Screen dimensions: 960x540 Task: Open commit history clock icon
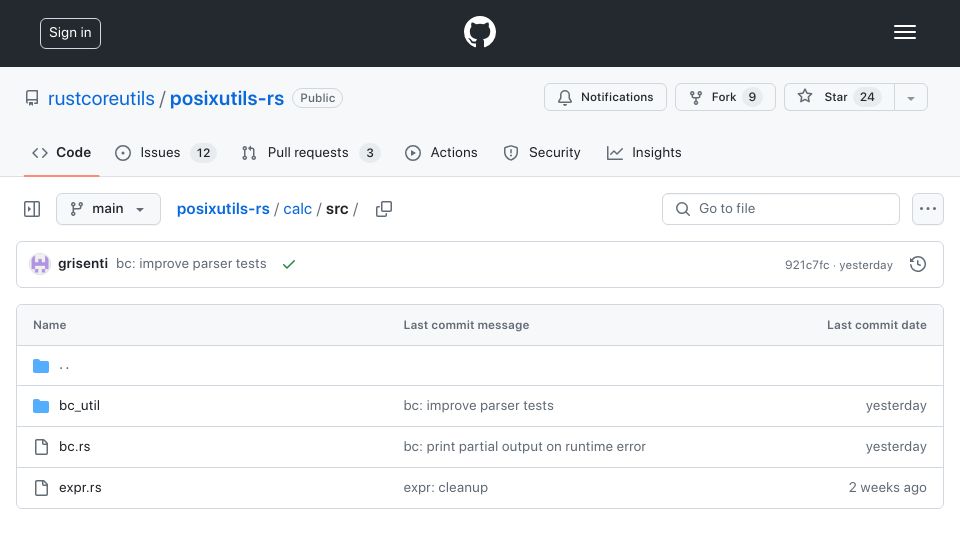(918, 264)
